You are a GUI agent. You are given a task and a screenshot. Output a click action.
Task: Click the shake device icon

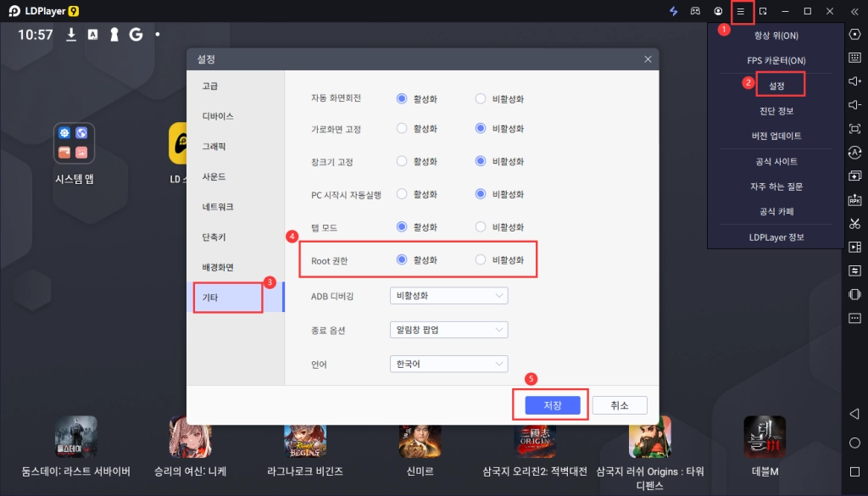point(854,294)
